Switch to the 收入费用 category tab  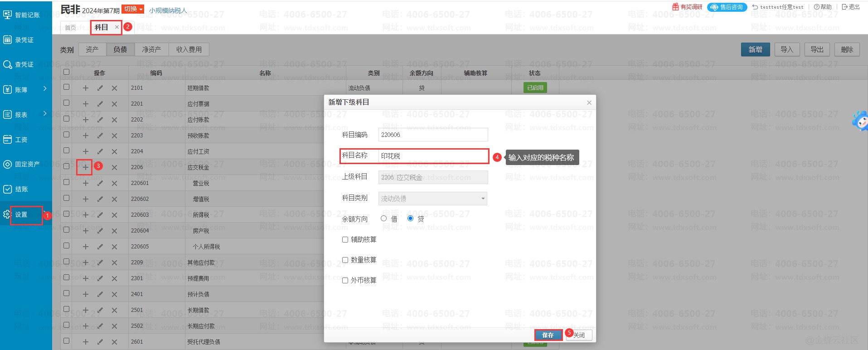[x=189, y=49]
